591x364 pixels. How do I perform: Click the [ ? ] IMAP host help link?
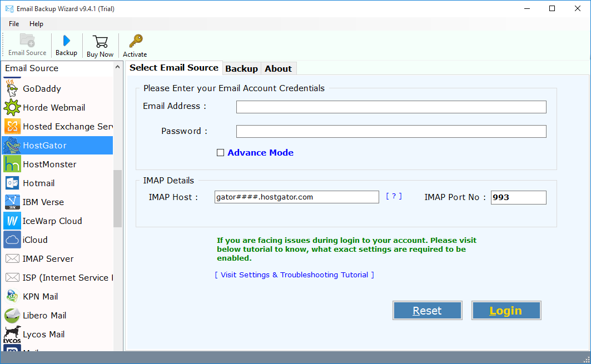pyautogui.click(x=394, y=196)
